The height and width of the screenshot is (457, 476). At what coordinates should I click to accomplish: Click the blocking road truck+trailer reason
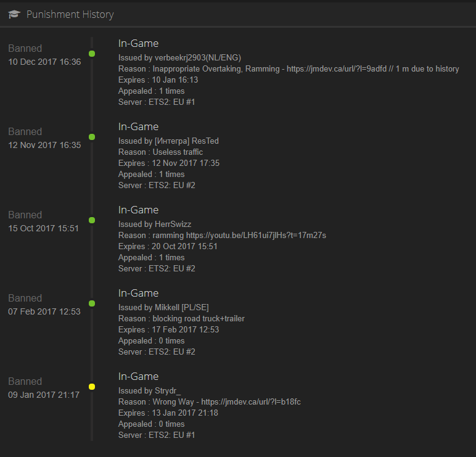(x=199, y=318)
